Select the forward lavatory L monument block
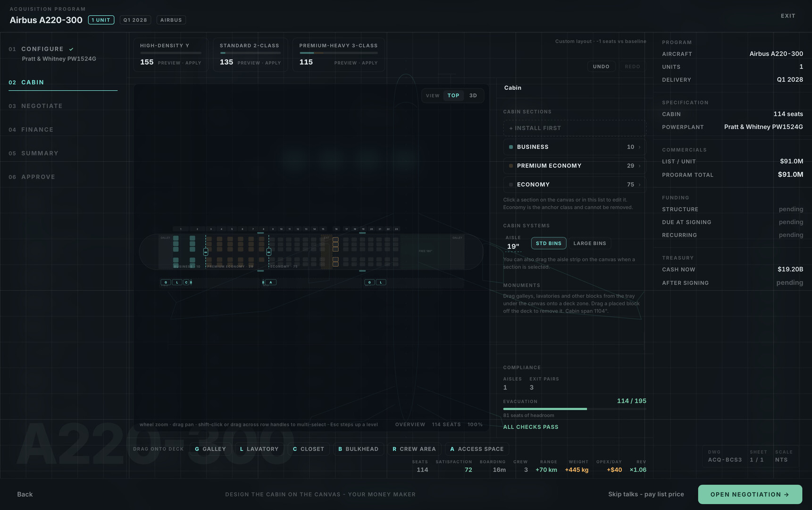 [177, 282]
